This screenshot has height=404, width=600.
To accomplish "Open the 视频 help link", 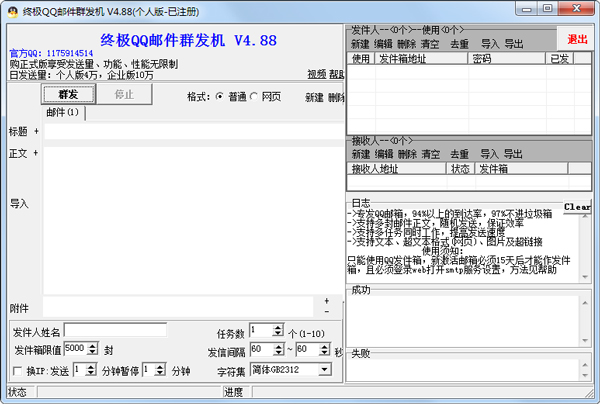I will [317, 74].
